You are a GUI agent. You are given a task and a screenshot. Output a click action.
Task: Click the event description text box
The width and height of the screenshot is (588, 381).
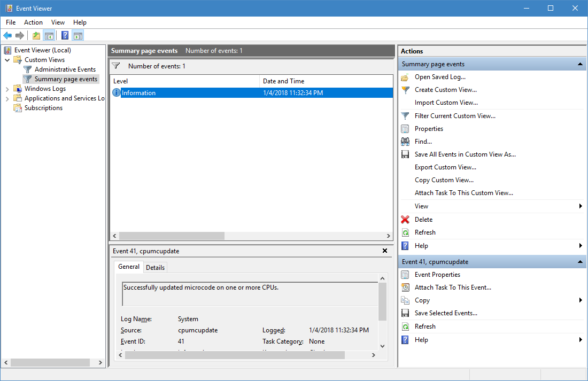(x=250, y=294)
